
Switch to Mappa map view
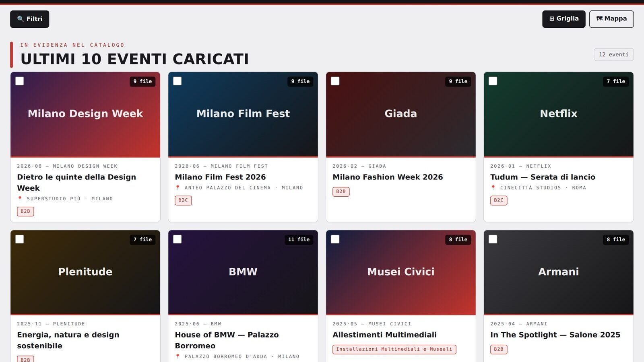(611, 19)
